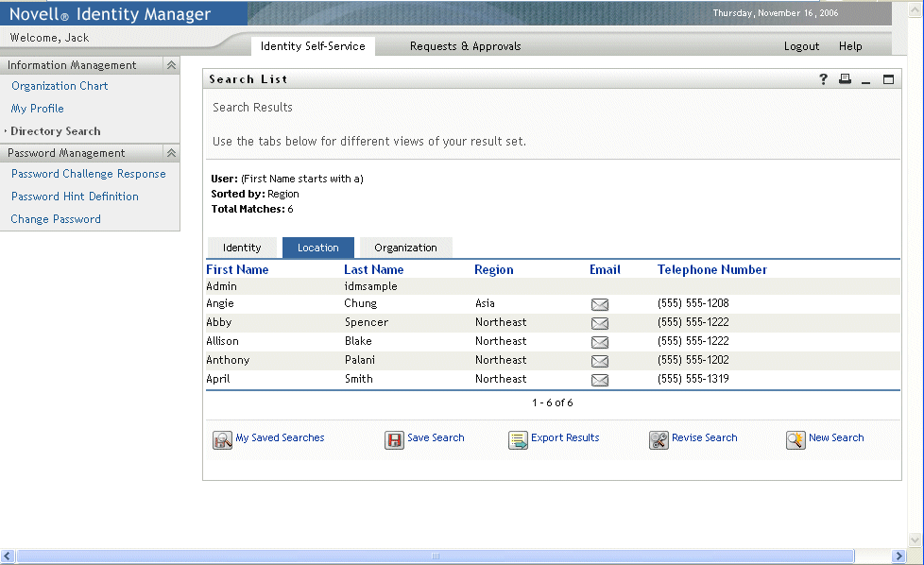
Task: Switch to the Organization tab
Action: click(x=405, y=248)
